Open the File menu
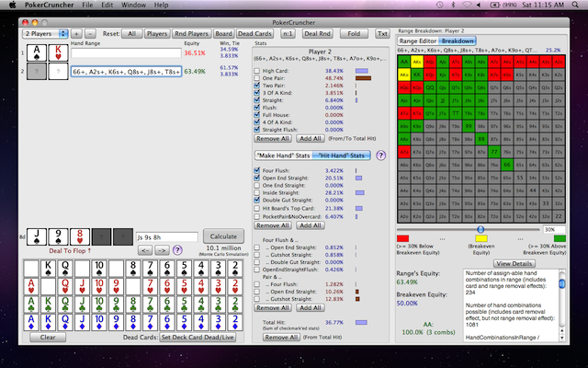This screenshot has height=368, width=588. pos(87,5)
